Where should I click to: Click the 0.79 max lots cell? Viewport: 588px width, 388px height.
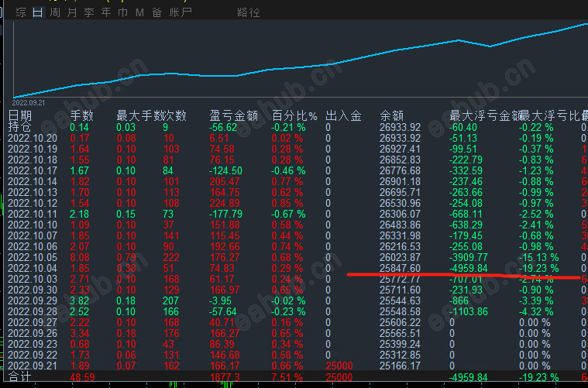point(126,258)
